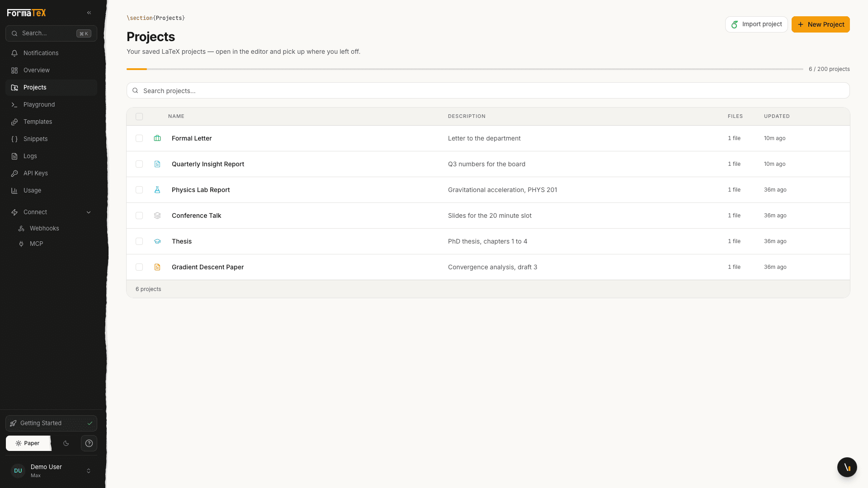The width and height of the screenshot is (868, 488).
Task: Open the Thesis project name
Action: [x=182, y=241]
